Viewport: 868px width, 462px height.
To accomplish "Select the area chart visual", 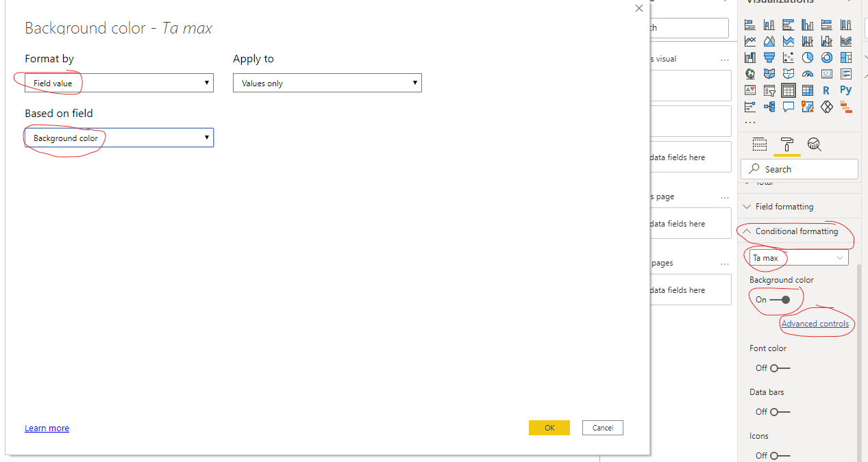I will coord(769,41).
